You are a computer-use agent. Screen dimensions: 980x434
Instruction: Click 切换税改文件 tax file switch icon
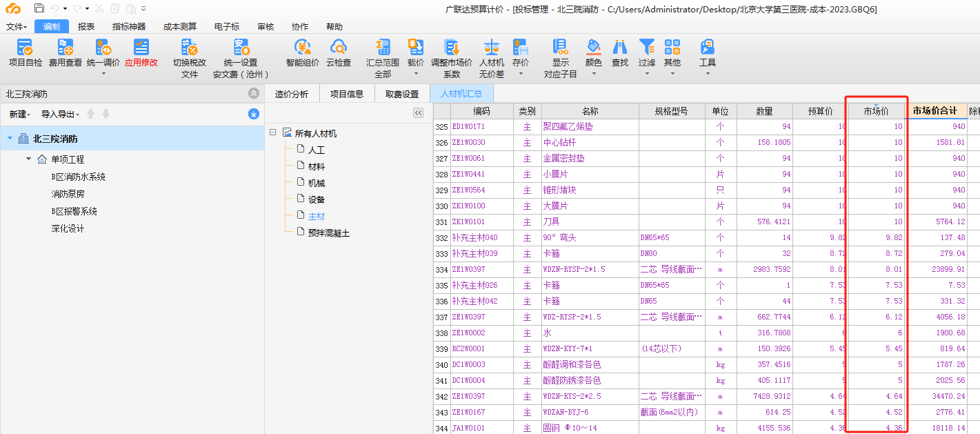point(190,47)
